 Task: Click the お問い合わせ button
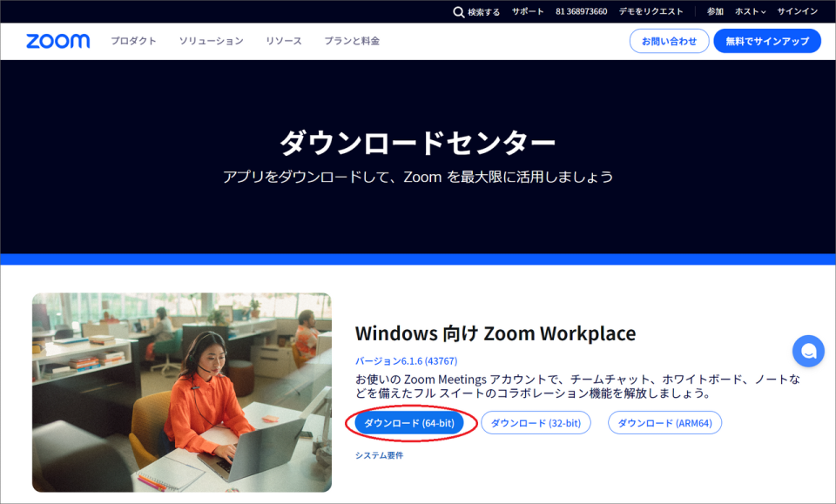pyautogui.click(x=669, y=41)
